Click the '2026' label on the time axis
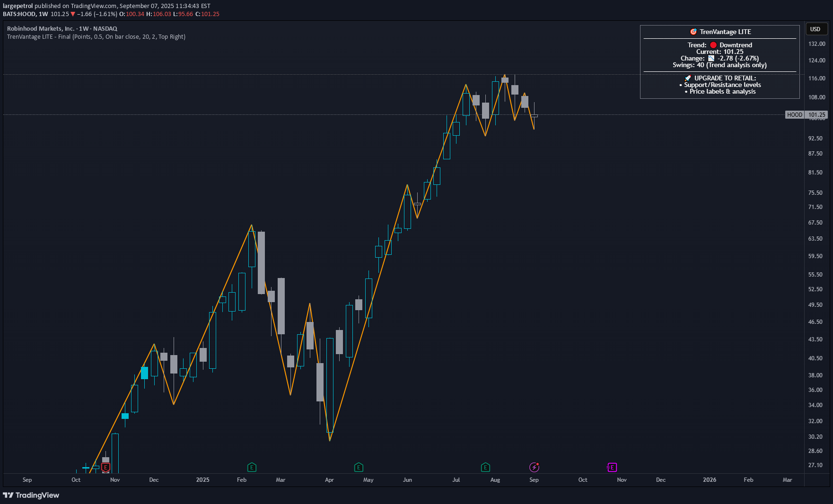Viewport: 833px width, 504px height. point(710,479)
